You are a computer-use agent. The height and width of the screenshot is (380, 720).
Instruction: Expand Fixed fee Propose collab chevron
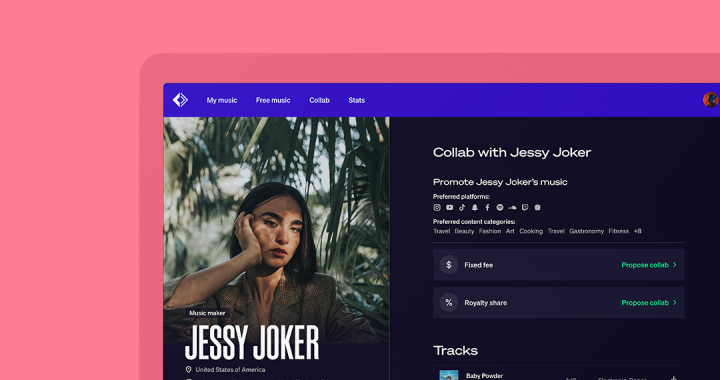coord(675,265)
